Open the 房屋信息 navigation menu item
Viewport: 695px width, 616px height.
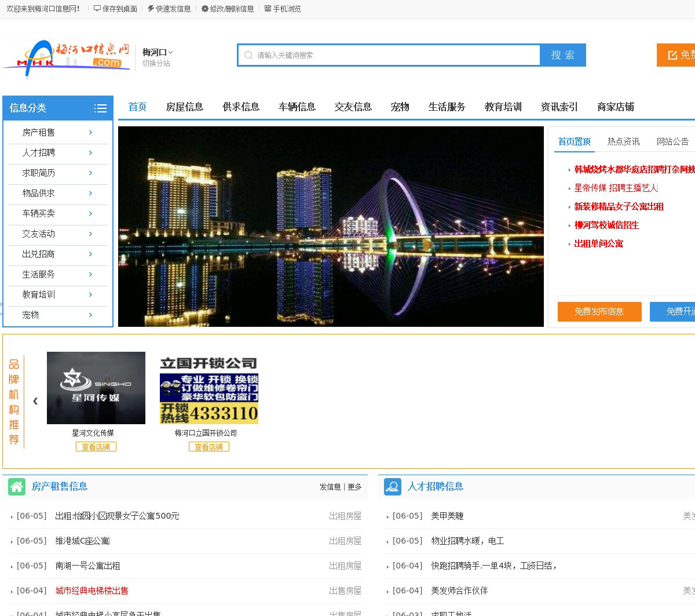pos(184,107)
